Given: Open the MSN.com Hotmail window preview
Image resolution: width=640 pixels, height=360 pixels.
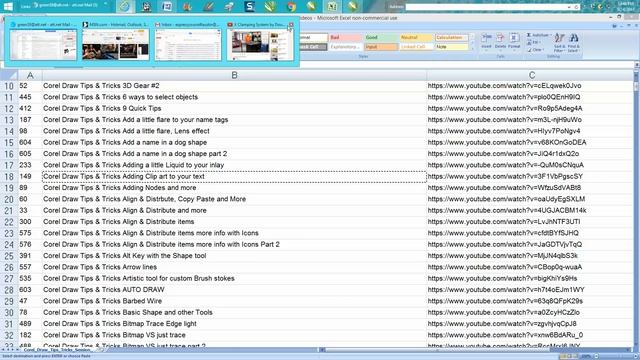Looking at the screenshot, I should [x=116, y=42].
